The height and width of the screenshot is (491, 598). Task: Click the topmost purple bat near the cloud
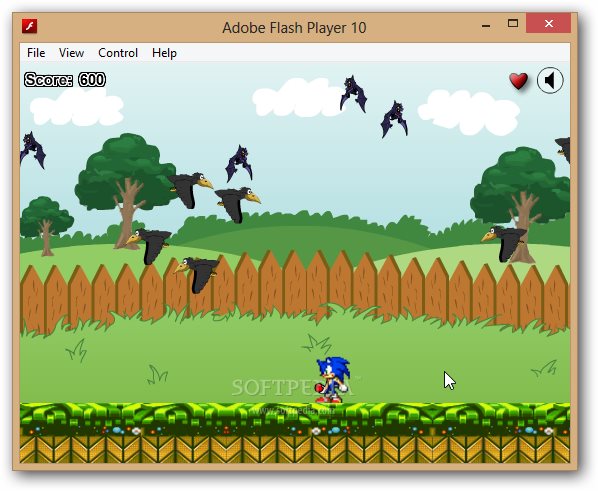click(353, 93)
